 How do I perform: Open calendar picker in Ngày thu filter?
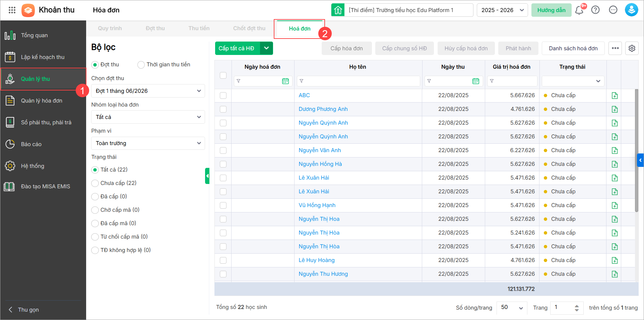(x=476, y=81)
